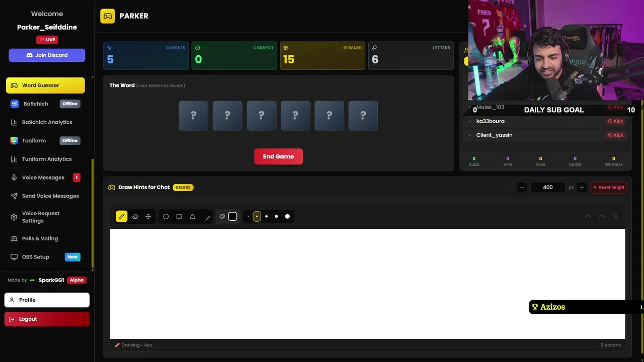Screen dimensions: 644x362
Task: Kick user Client_yassin
Action: (615, 135)
